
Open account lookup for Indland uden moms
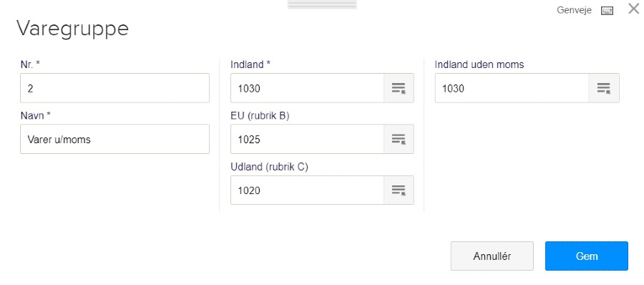click(x=603, y=88)
